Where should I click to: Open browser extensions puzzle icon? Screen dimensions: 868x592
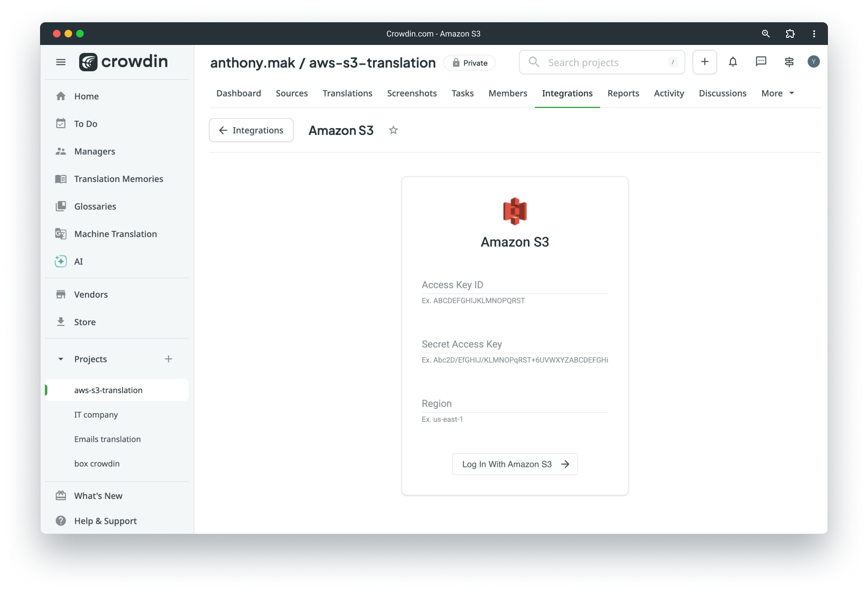pos(790,34)
